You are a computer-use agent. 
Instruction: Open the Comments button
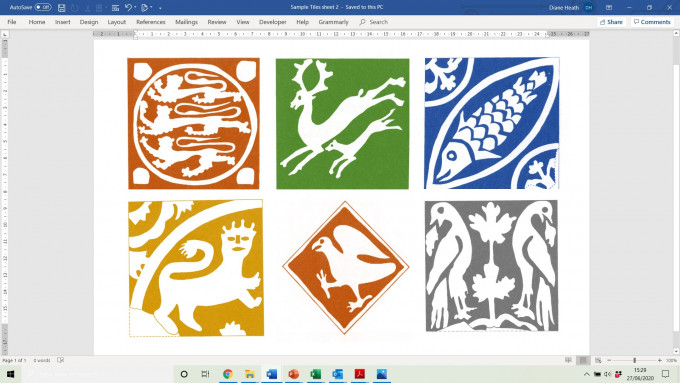tap(652, 22)
